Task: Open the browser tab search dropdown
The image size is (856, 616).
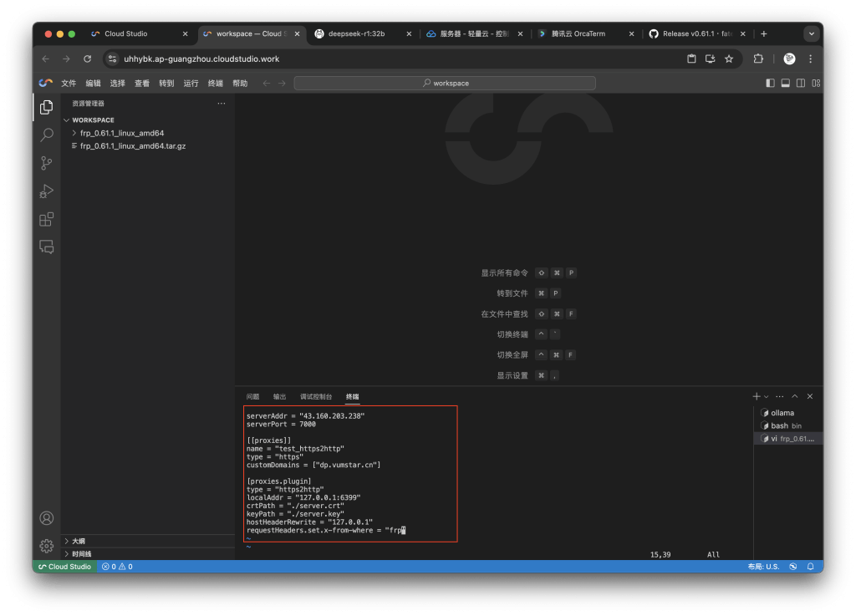Action: click(x=812, y=33)
